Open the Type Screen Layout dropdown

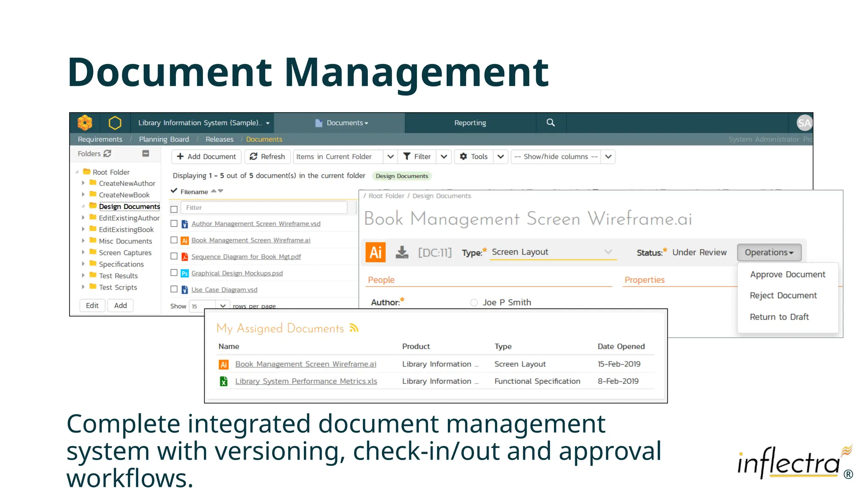553,252
